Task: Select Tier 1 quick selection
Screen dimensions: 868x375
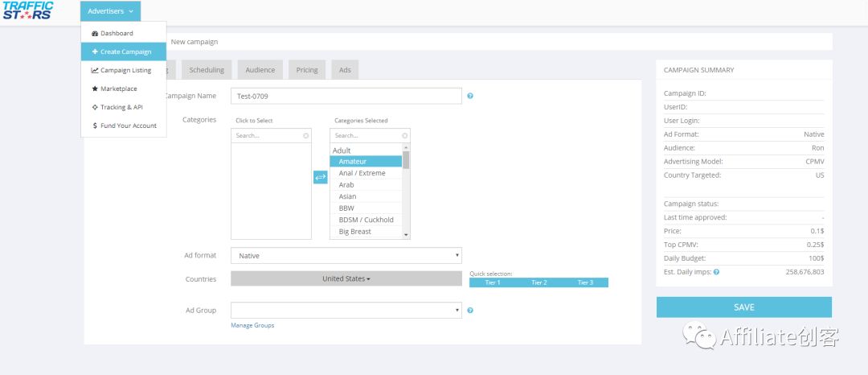Action: [493, 282]
